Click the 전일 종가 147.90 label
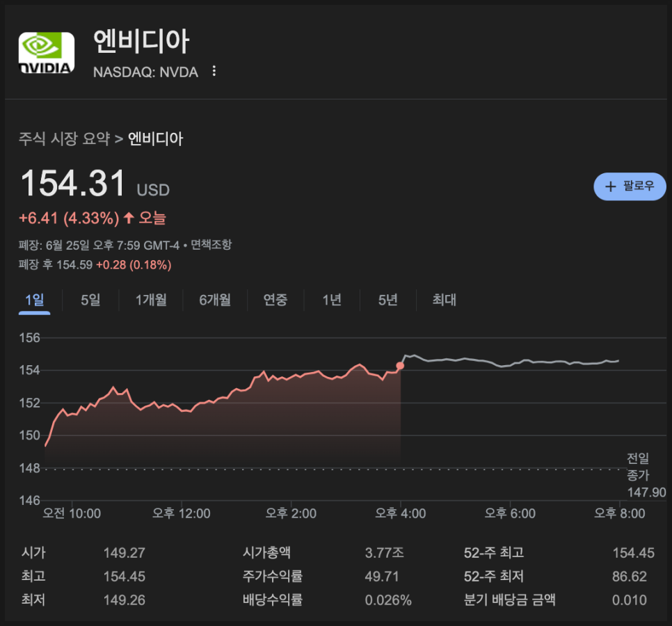The image size is (672, 626). [x=646, y=475]
